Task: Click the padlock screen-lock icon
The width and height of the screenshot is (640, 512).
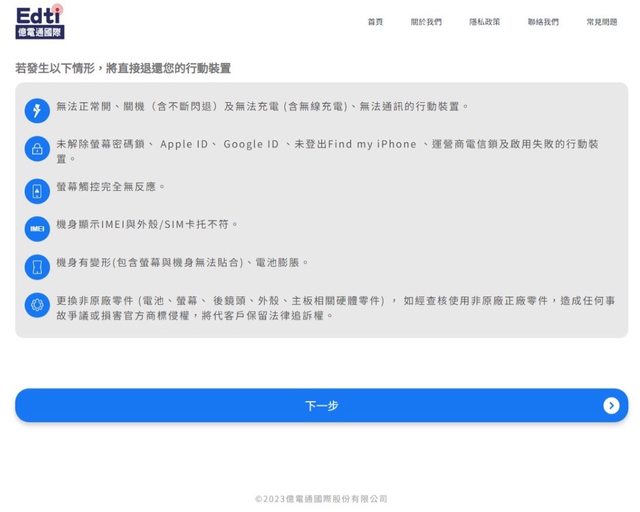Action: pos(37,149)
